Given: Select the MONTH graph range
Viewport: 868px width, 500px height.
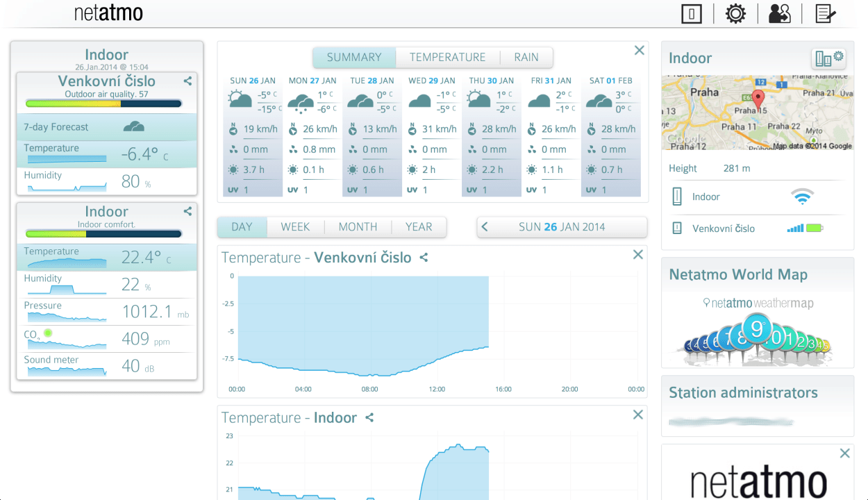Looking at the screenshot, I should [x=358, y=227].
